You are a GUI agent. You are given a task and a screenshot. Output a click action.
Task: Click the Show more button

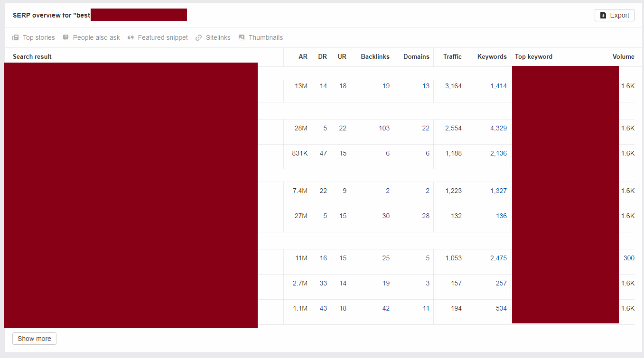[34, 339]
